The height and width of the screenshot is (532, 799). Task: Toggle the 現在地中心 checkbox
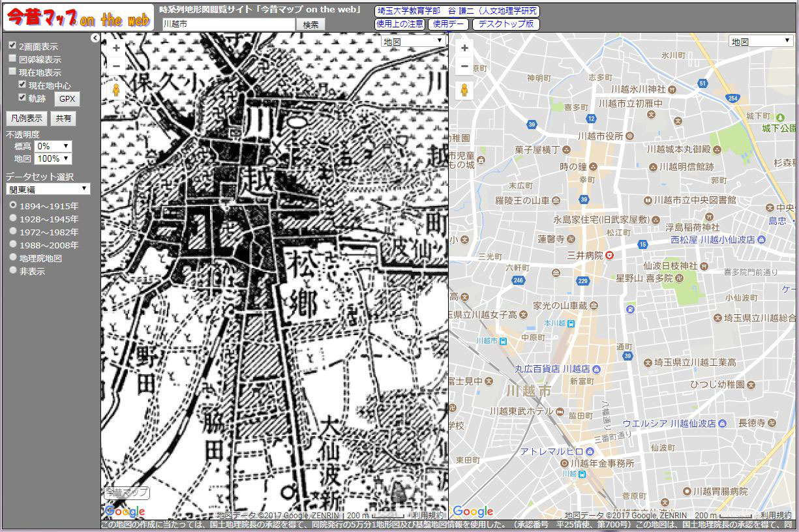pyautogui.click(x=22, y=85)
